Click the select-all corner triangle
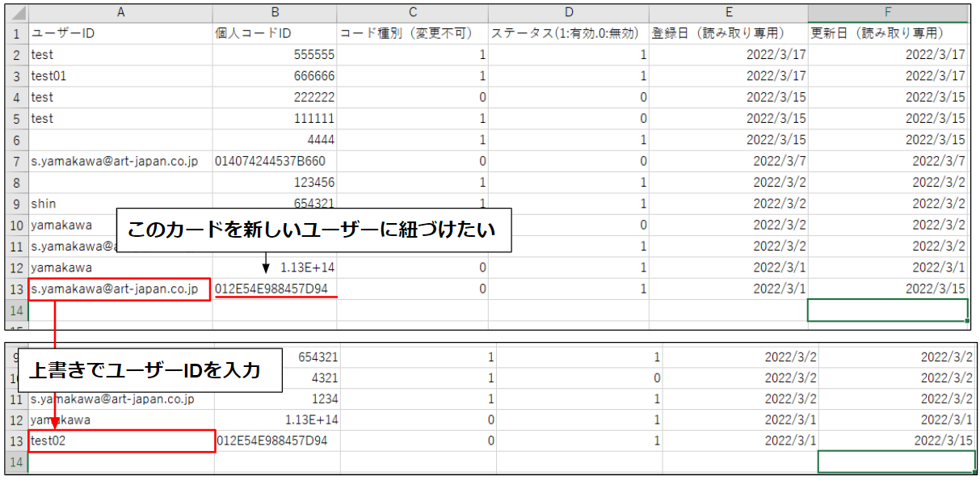This screenshot has width=980, height=485. 16,13
